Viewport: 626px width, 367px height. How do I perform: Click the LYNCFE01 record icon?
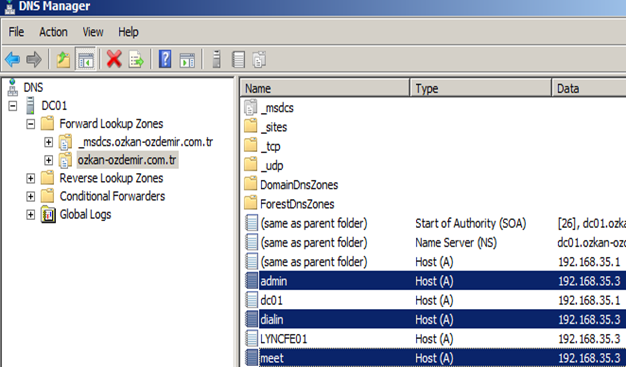click(251, 339)
